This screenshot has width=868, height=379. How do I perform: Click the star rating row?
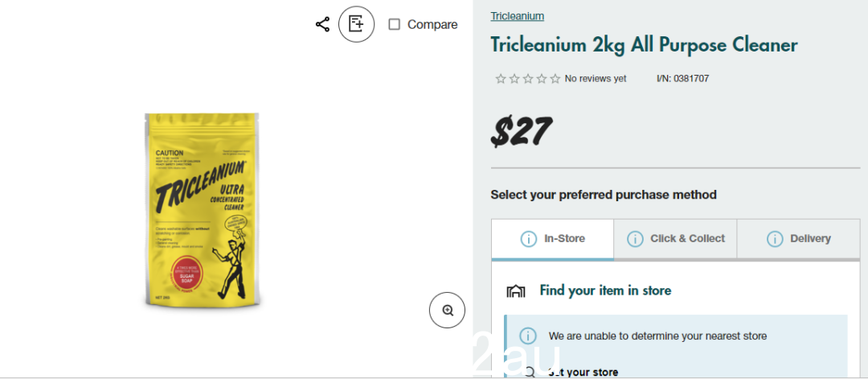point(527,79)
